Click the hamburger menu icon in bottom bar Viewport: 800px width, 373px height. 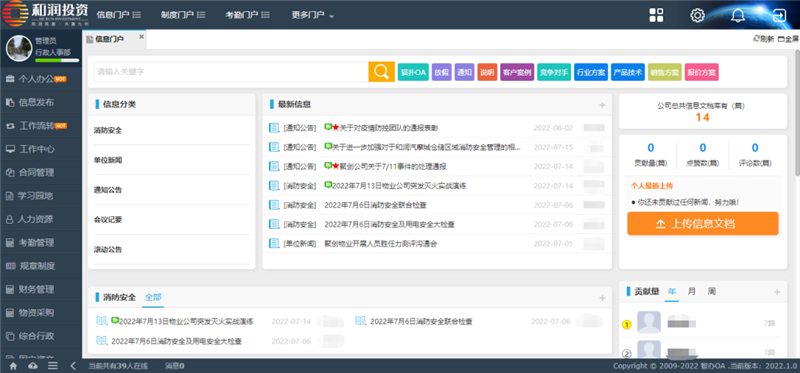53,366
